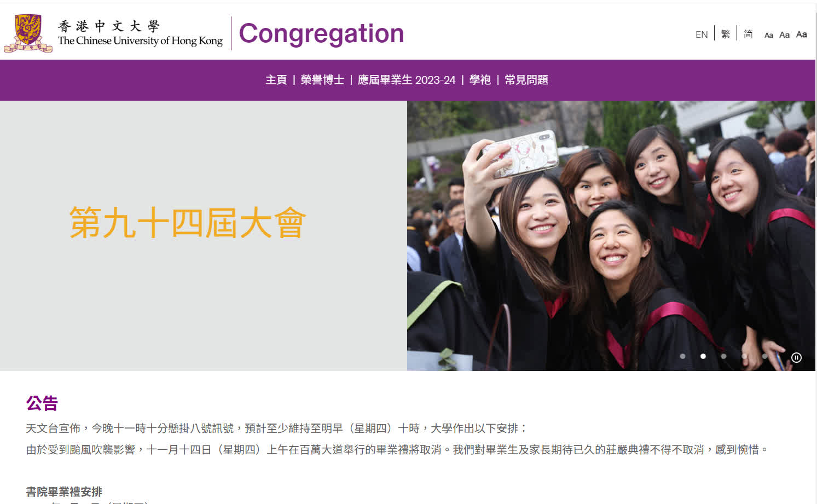This screenshot has width=817, height=504.
Task: Click the CUHK university crest logo
Action: coord(28,33)
